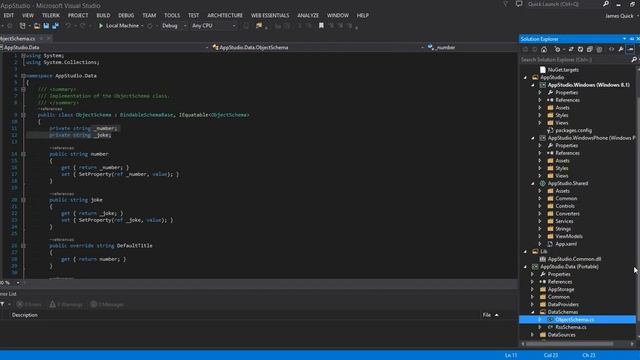Sort Error List by Description column header

[24, 315]
